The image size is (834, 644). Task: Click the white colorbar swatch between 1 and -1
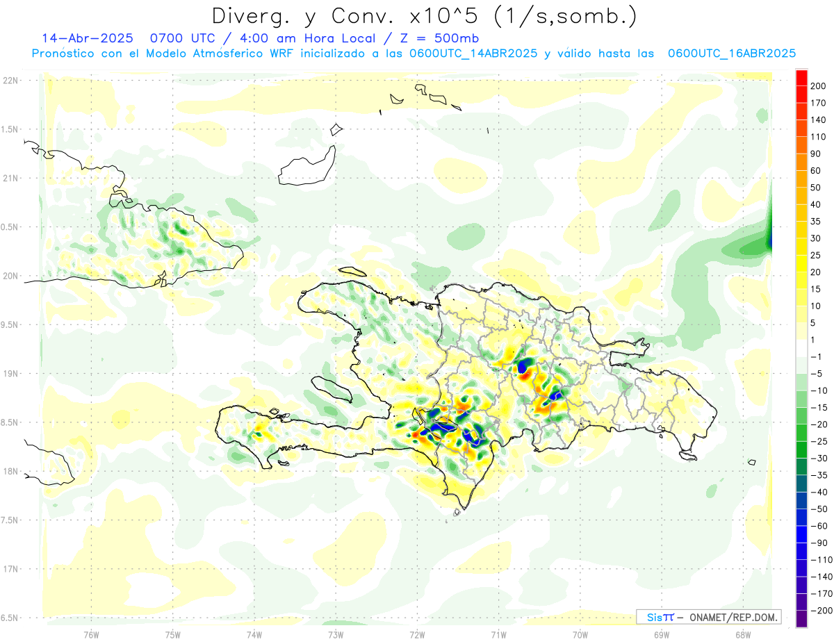[801, 348]
